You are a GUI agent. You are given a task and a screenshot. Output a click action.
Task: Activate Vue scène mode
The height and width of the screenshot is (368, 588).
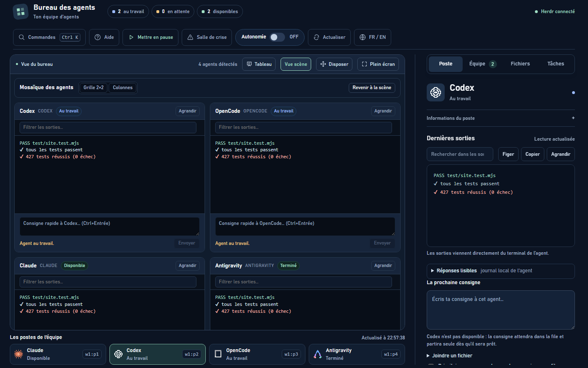pyautogui.click(x=296, y=64)
